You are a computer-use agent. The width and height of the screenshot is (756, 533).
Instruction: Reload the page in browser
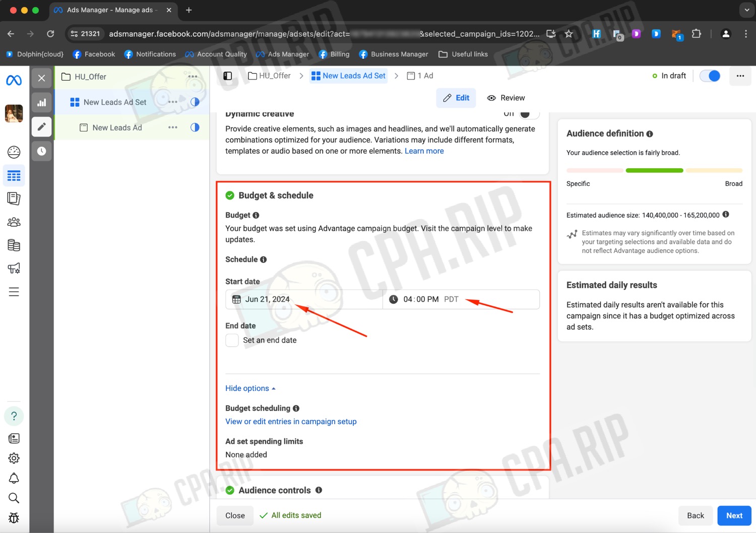pyautogui.click(x=50, y=34)
